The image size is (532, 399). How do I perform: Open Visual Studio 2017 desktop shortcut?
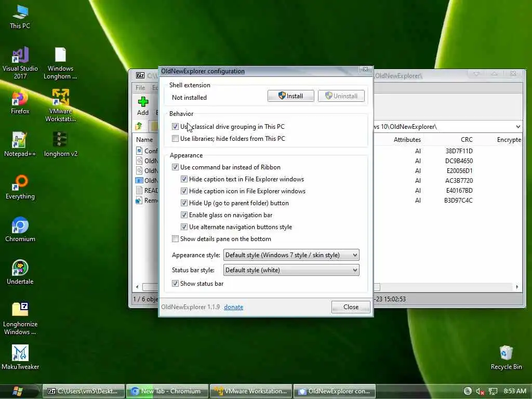20,63
